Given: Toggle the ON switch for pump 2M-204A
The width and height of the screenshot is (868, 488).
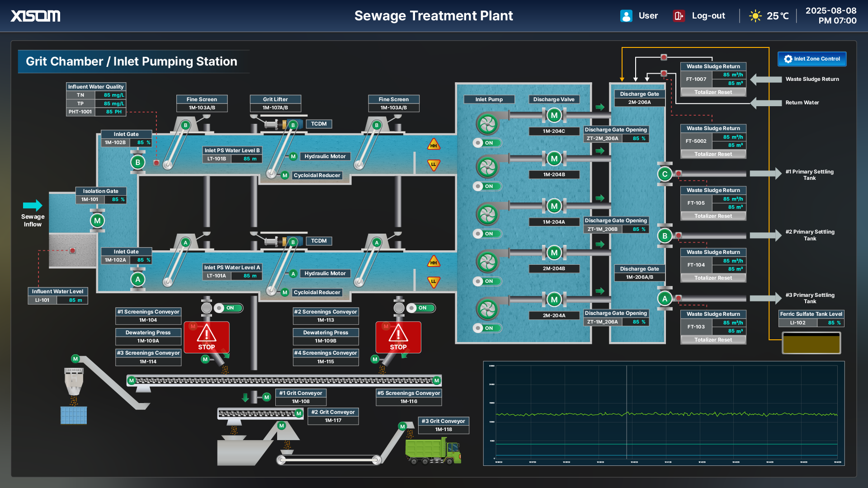Looking at the screenshot, I should pos(487,328).
